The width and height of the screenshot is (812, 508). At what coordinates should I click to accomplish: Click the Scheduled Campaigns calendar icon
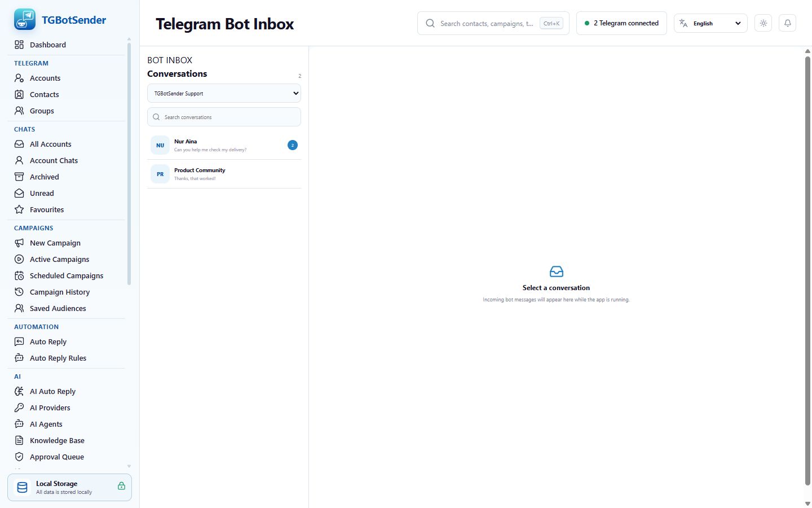coord(19,275)
